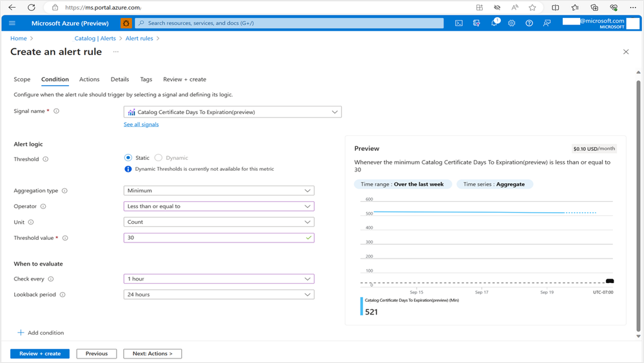
Task: Open the feedback icon in header
Action: (x=547, y=23)
